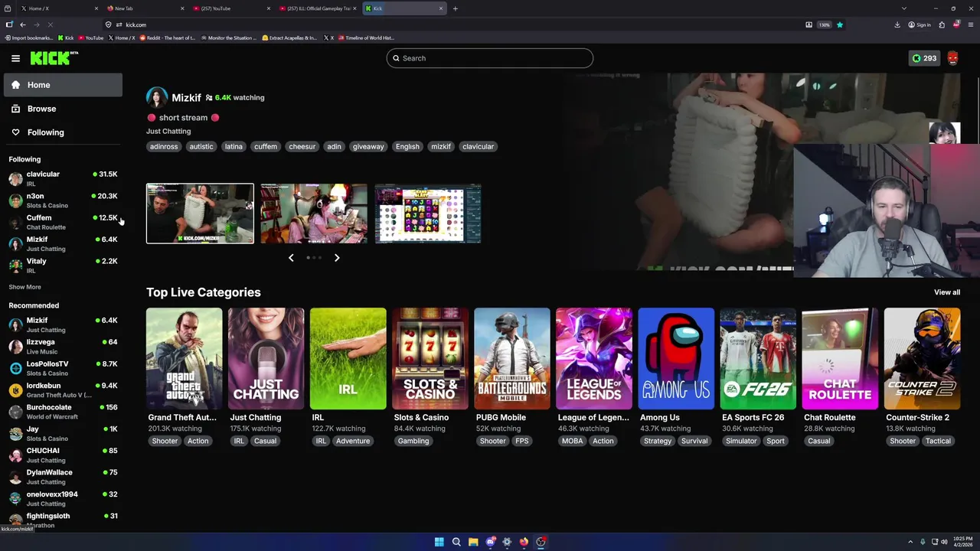Select Home in the Kick sidebar
This screenshot has height=551, width=980.
[x=63, y=85]
